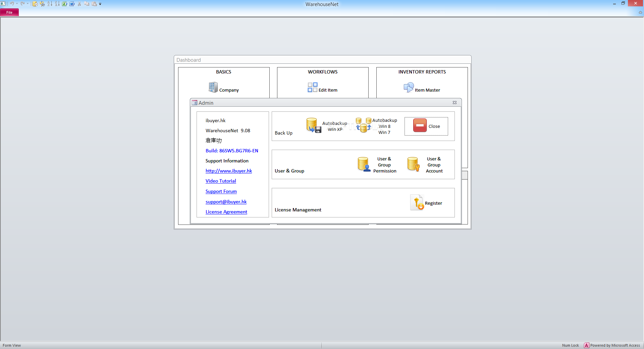Click the Edit Item grid icon
Screen dimensions: 644x349
tap(313, 87)
